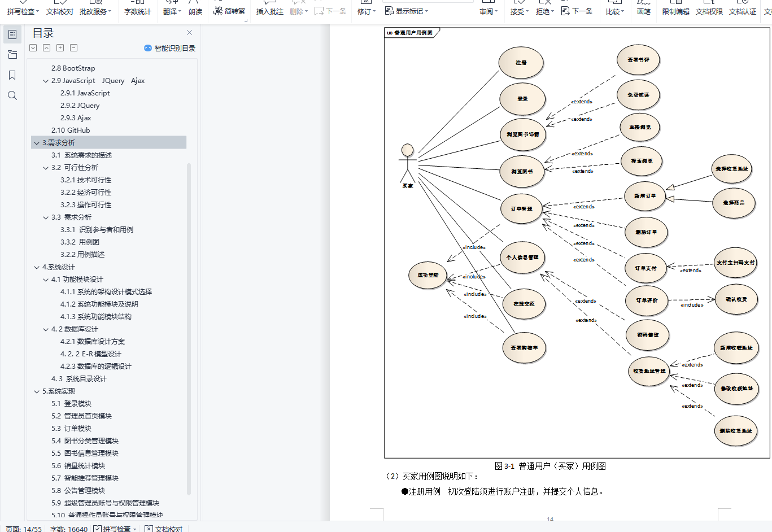This screenshot has height=532, width=772.
Task: Open the bookmark panel from the left sidebar
Action: (x=12, y=75)
